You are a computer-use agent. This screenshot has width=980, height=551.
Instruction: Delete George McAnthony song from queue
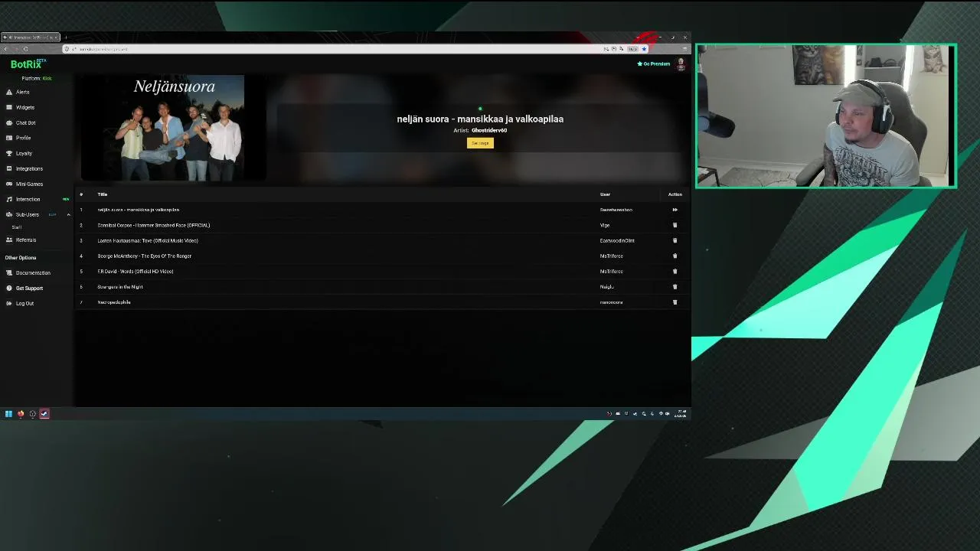coord(675,256)
